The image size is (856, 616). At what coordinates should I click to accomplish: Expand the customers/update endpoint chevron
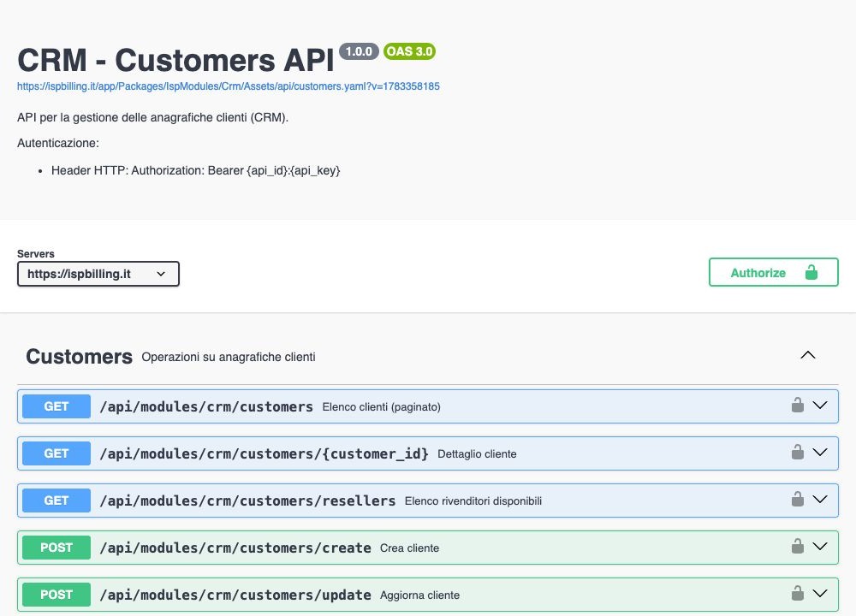(820, 593)
